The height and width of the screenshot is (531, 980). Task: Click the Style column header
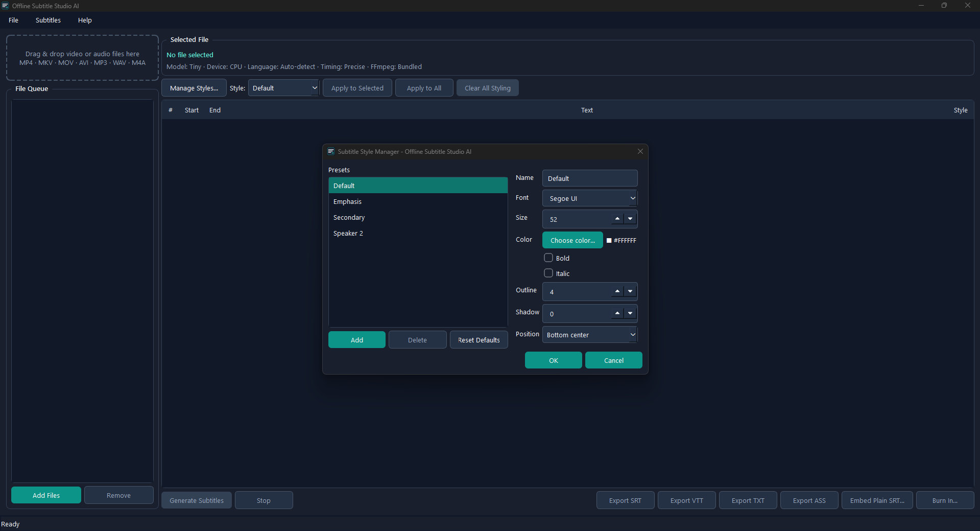(961, 110)
